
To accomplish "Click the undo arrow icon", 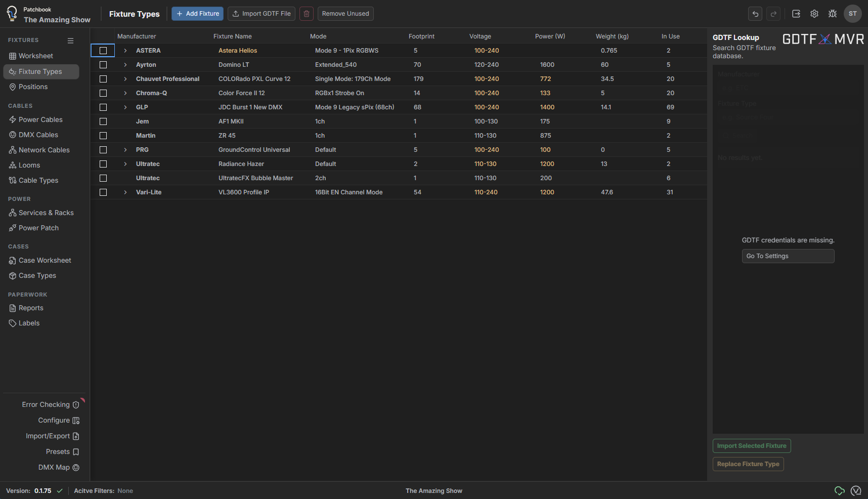I will [x=755, y=14].
